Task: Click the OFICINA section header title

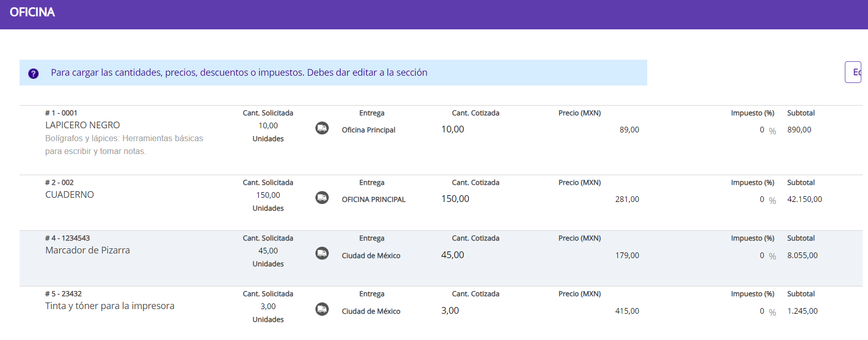Action: (x=32, y=12)
